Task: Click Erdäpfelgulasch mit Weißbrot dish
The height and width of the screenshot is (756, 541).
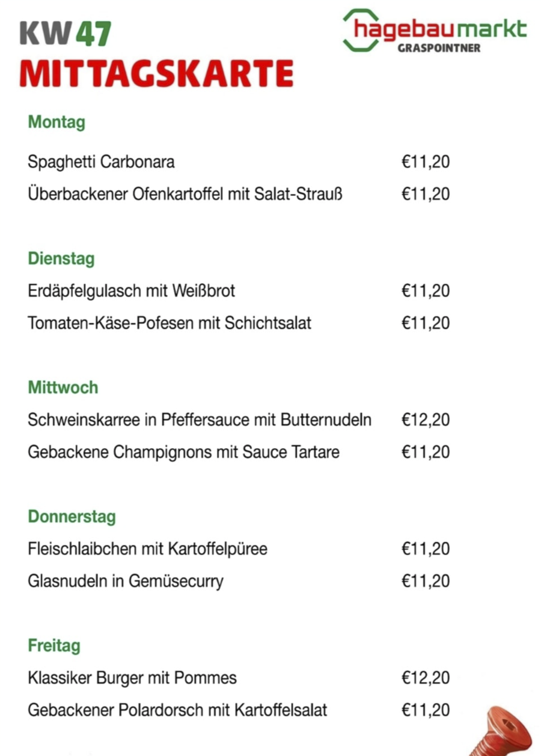Action: (x=131, y=291)
